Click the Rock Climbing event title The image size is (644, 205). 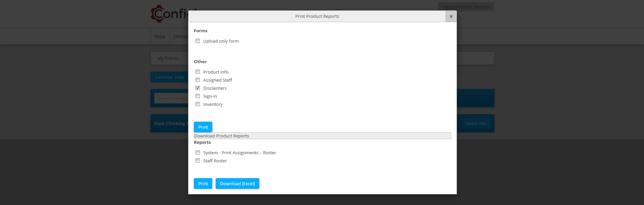pyautogui.click(x=171, y=123)
